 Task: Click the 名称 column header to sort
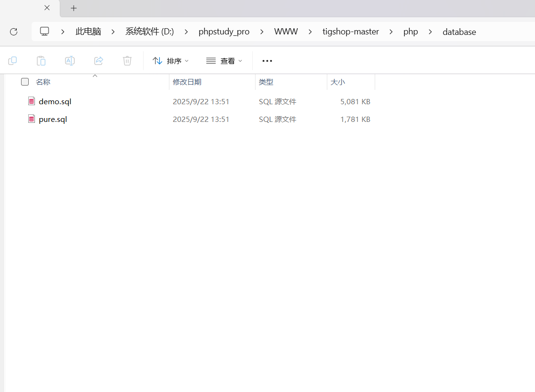point(43,82)
